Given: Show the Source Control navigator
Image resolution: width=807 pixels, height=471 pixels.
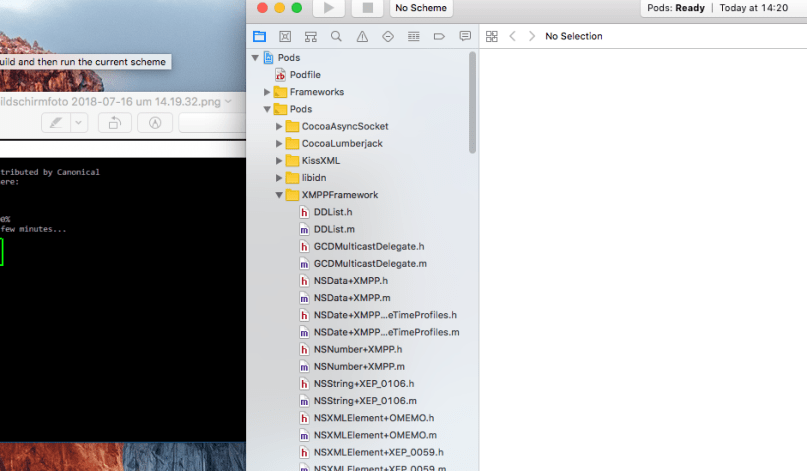Looking at the screenshot, I should click(x=285, y=36).
